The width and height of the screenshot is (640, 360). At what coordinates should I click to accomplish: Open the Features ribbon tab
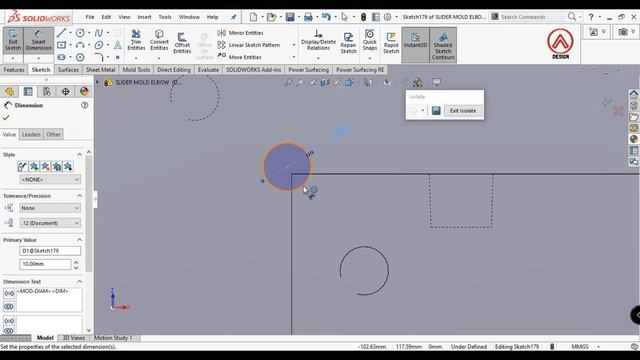tap(14, 70)
